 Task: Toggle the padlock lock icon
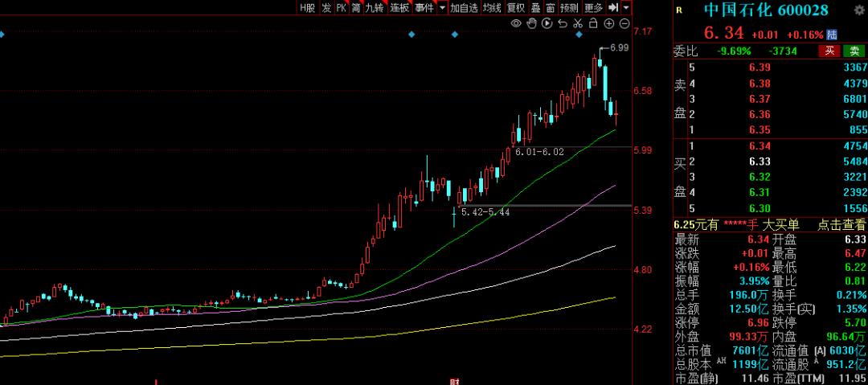593,23
